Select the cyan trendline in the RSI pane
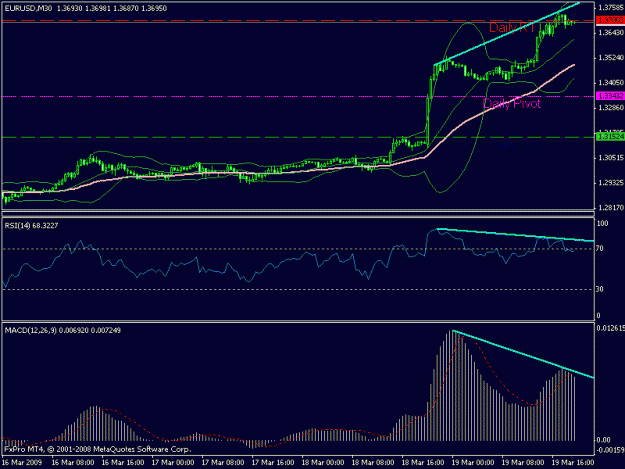This screenshot has height=469, width=625. point(515,235)
